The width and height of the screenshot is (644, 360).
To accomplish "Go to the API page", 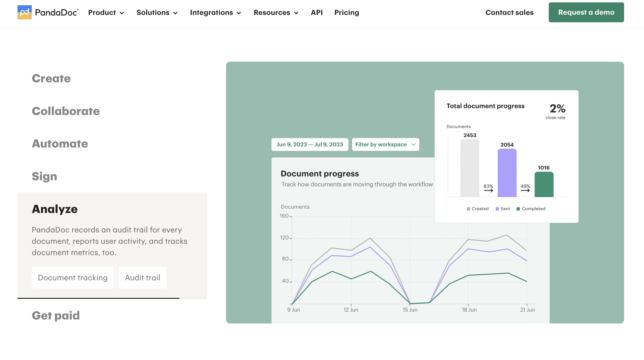I will pyautogui.click(x=317, y=13).
